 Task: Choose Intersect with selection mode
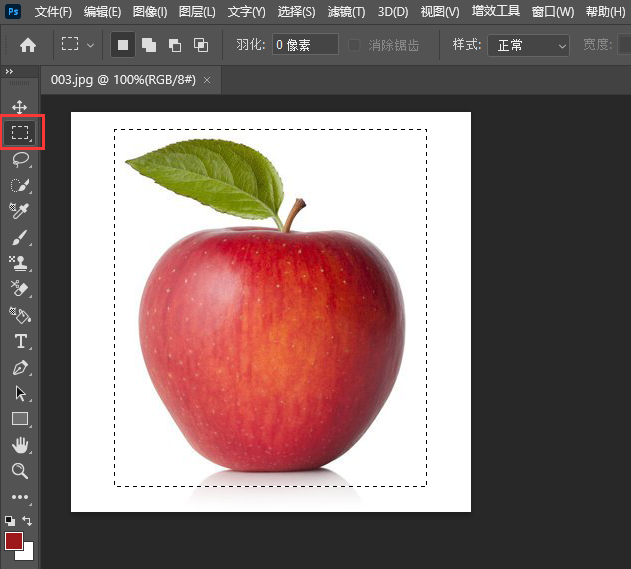(x=200, y=45)
